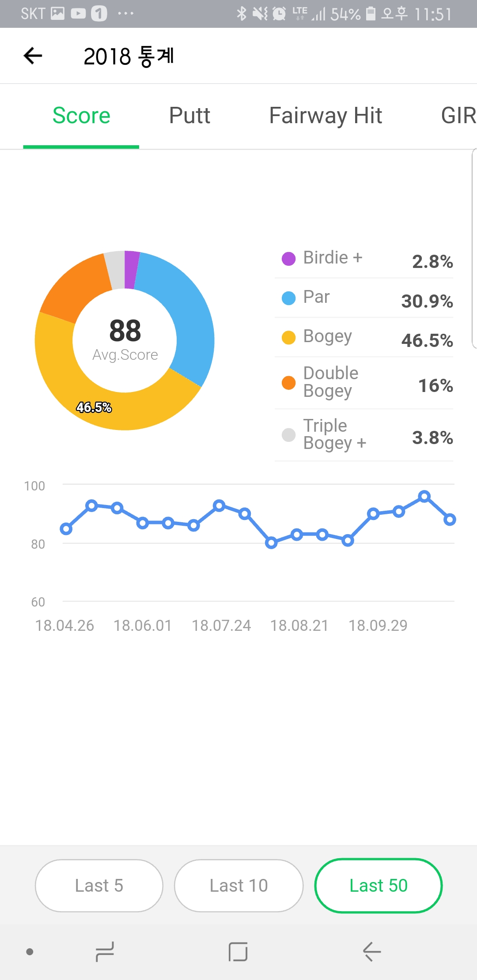Open the Fairway Hit tab
The image size is (477, 980).
coord(326,116)
